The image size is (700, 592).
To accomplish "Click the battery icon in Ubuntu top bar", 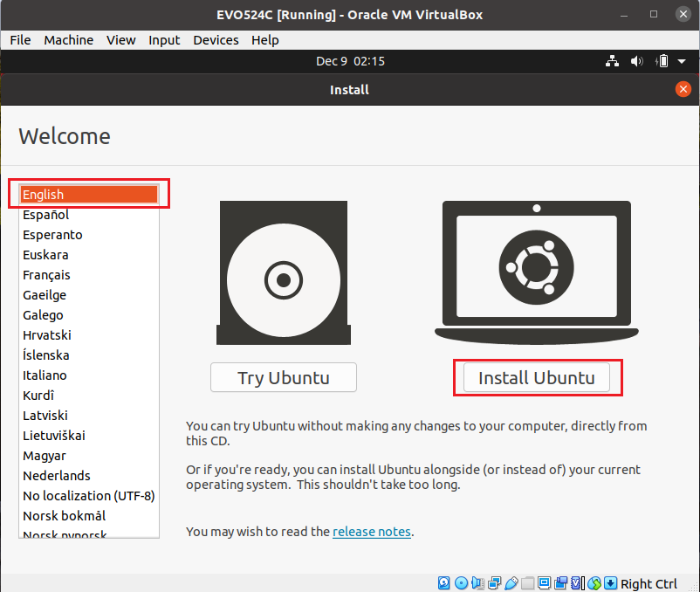I will (x=662, y=61).
